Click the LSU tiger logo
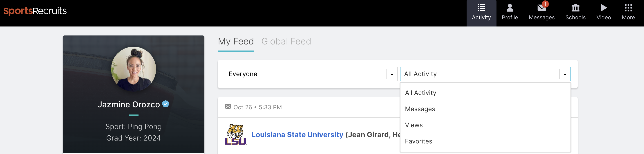Screen dimensions: 644x154 point(235,134)
